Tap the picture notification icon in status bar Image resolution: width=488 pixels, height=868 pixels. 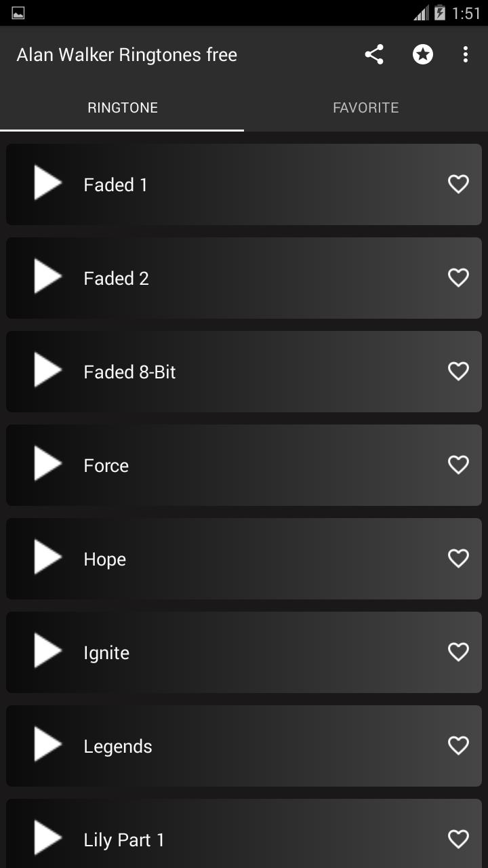click(x=18, y=13)
